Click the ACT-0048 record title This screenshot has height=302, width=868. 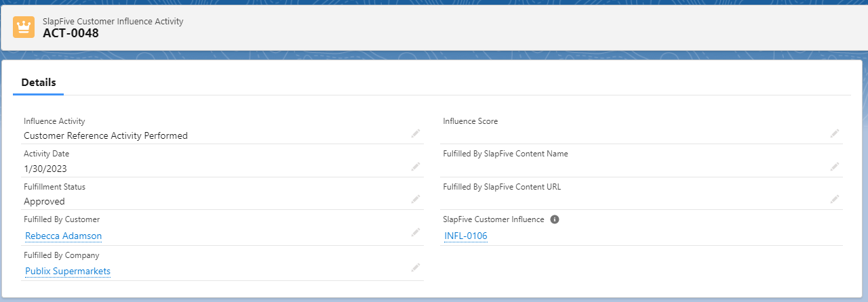[x=71, y=33]
